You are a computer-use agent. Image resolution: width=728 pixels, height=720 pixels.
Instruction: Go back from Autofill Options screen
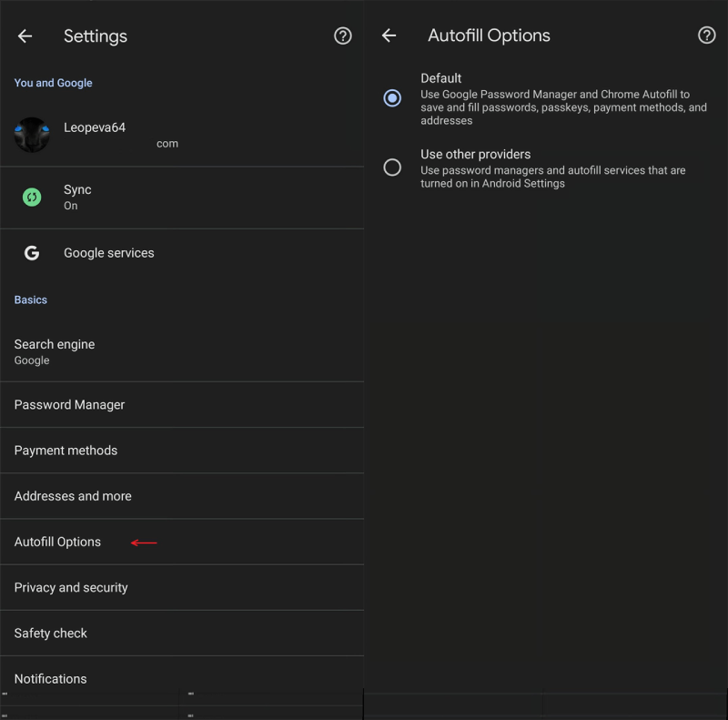[x=389, y=36]
